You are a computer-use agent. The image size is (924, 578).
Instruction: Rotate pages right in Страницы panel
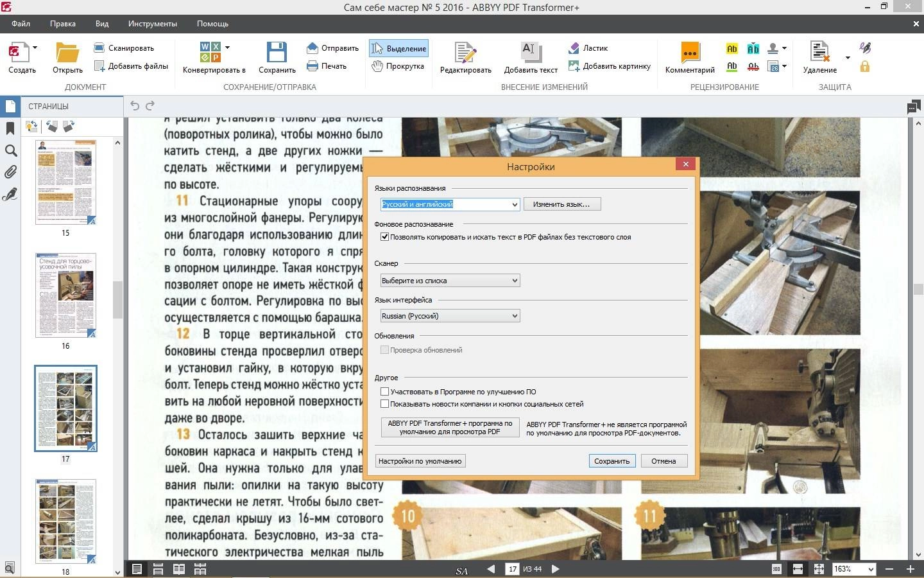click(x=68, y=126)
